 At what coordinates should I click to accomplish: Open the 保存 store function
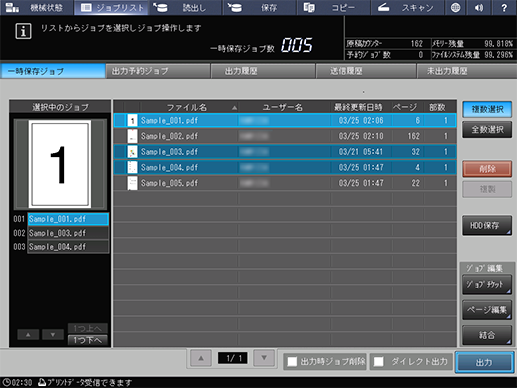260,7
